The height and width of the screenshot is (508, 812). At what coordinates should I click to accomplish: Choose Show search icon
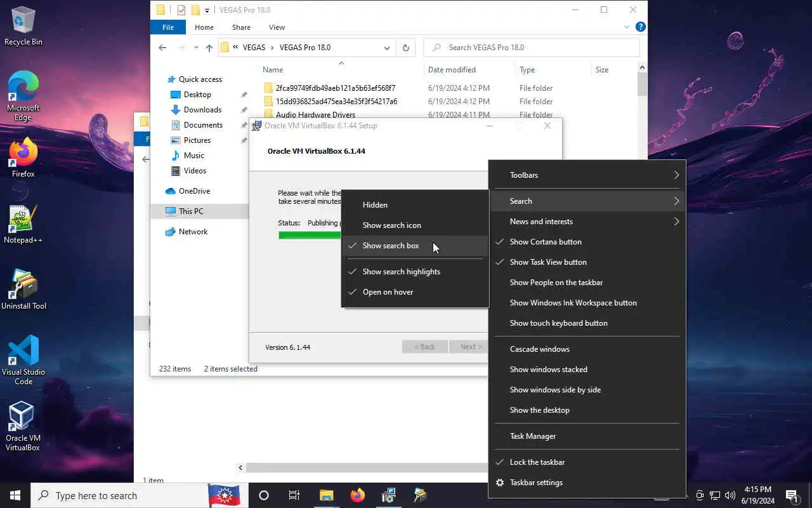[415, 225]
